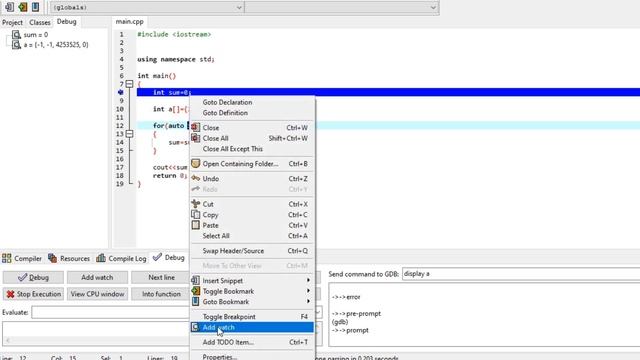Viewport: 640px width, 360px height.
Task: Click inside the GDB output console
Action: (484, 314)
